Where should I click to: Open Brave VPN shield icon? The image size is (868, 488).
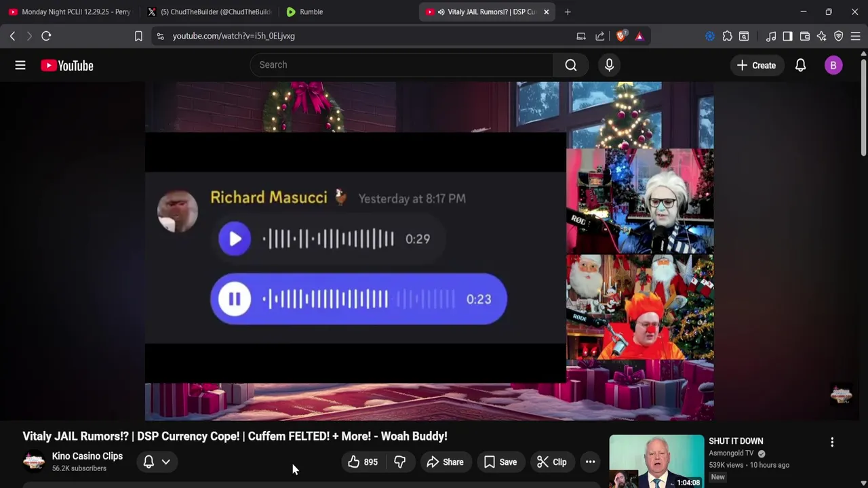pyautogui.click(x=839, y=36)
